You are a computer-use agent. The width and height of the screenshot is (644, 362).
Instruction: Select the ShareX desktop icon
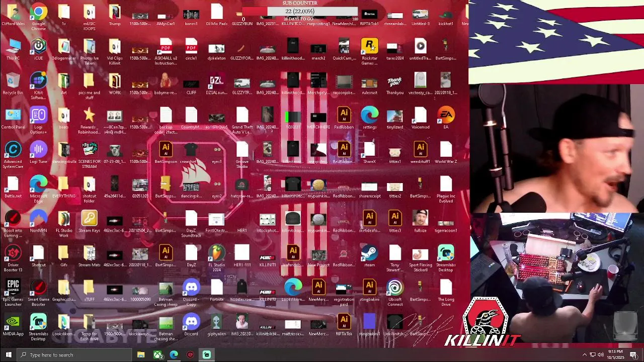369,153
